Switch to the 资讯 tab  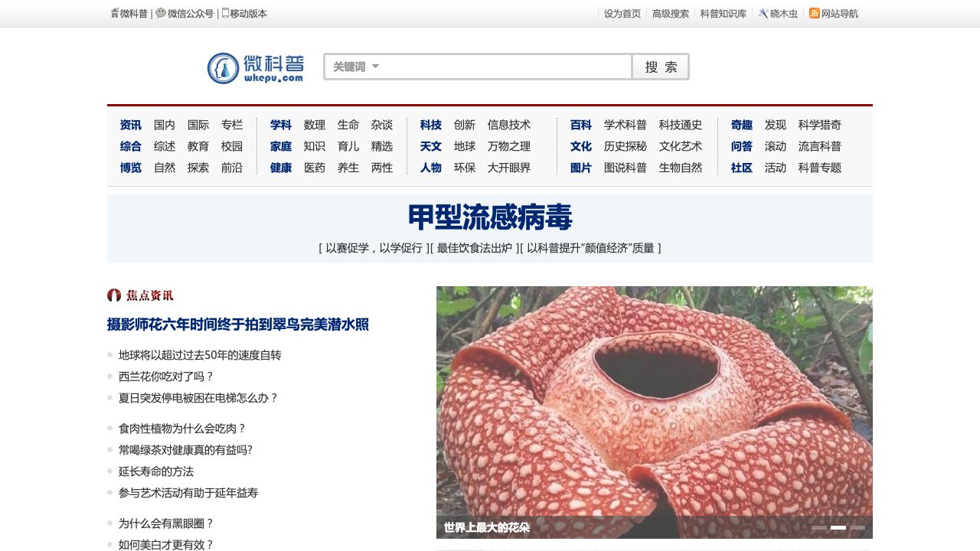[130, 125]
